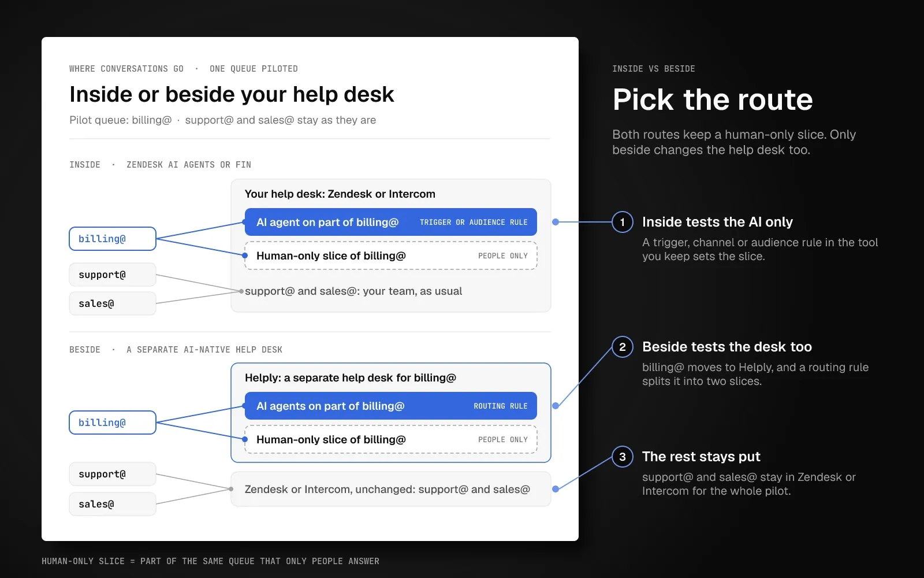Screen dimensions: 924x578
Task: Click 'Helply: a separate help desk for billing@'
Action: point(351,378)
